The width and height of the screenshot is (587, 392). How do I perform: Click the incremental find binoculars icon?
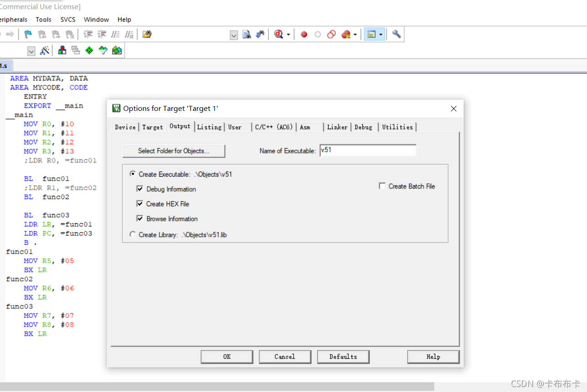[x=260, y=34]
